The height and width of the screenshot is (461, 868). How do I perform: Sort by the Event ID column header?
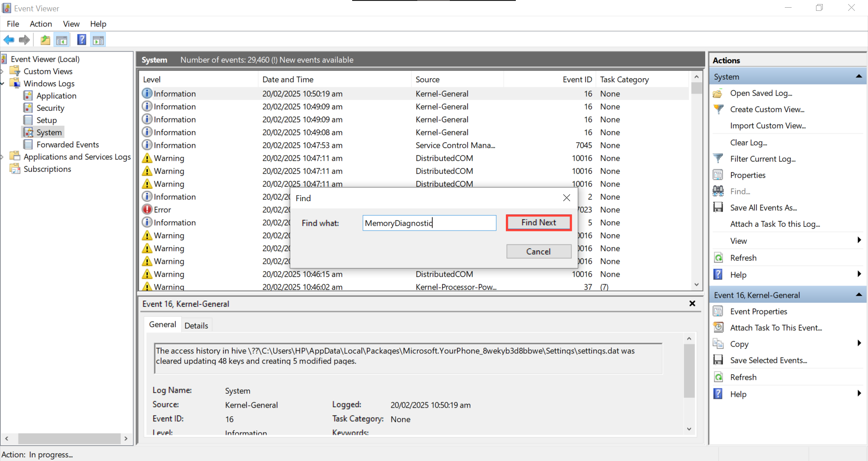[x=550, y=80]
